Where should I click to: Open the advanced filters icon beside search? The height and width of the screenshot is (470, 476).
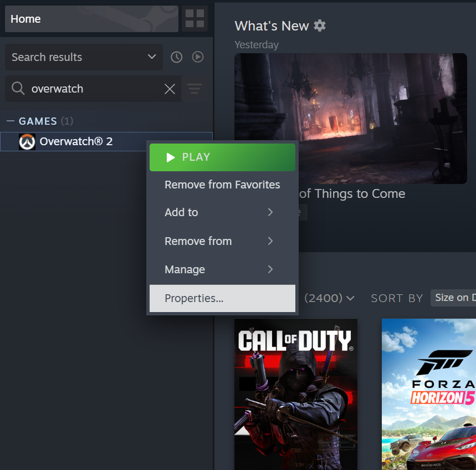pyautogui.click(x=195, y=89)
